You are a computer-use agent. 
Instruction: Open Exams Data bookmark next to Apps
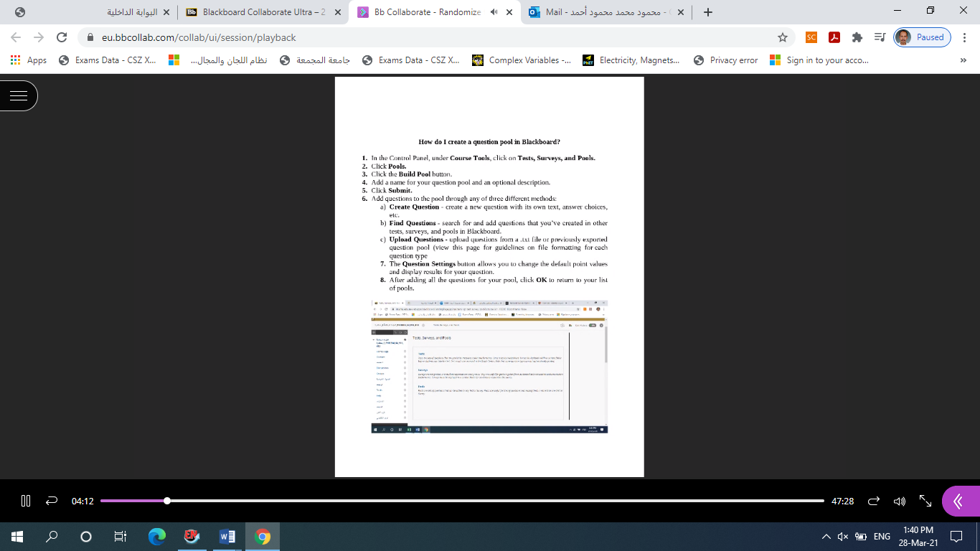click(x=108, y=60)
